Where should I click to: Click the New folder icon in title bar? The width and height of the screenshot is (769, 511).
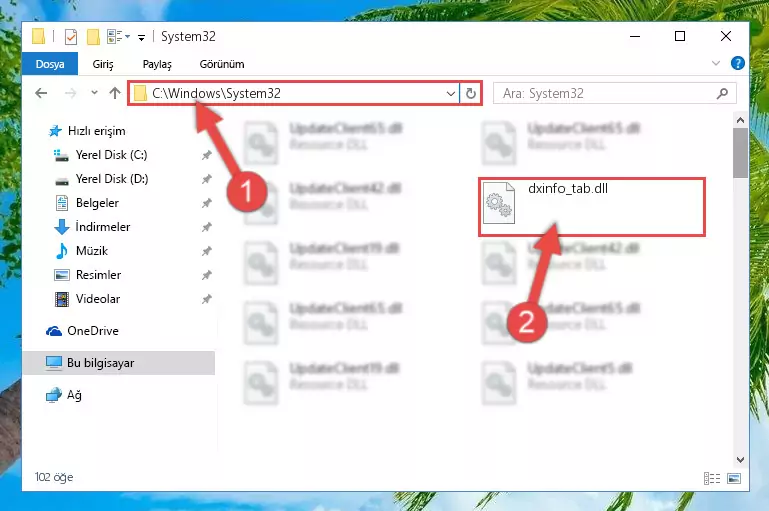(x=93, y=37)
